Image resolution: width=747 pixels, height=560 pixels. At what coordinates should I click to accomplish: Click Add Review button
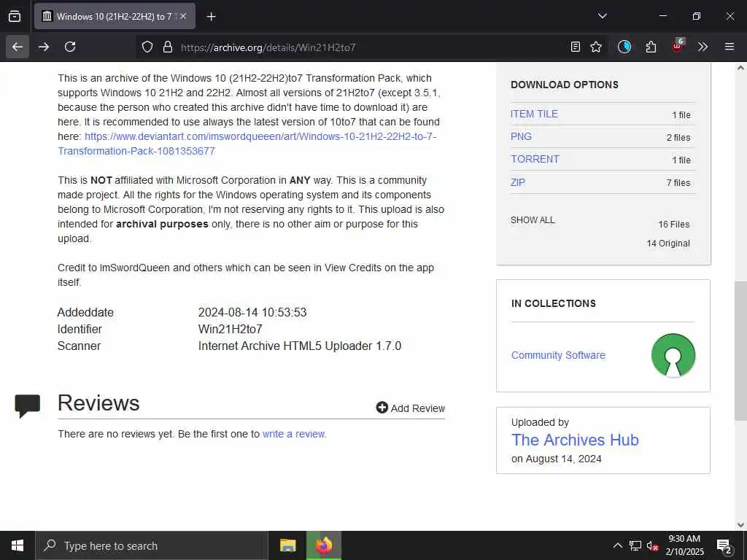click(411, 408)
